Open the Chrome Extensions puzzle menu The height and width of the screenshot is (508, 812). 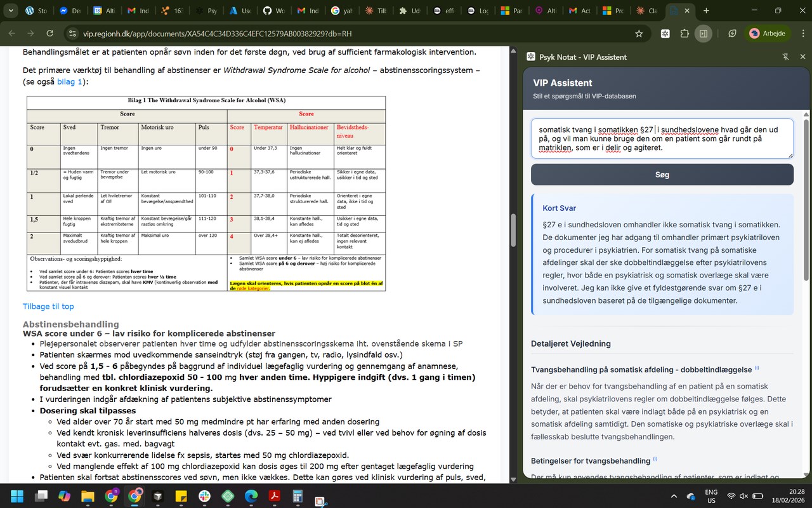coord(684,34)
